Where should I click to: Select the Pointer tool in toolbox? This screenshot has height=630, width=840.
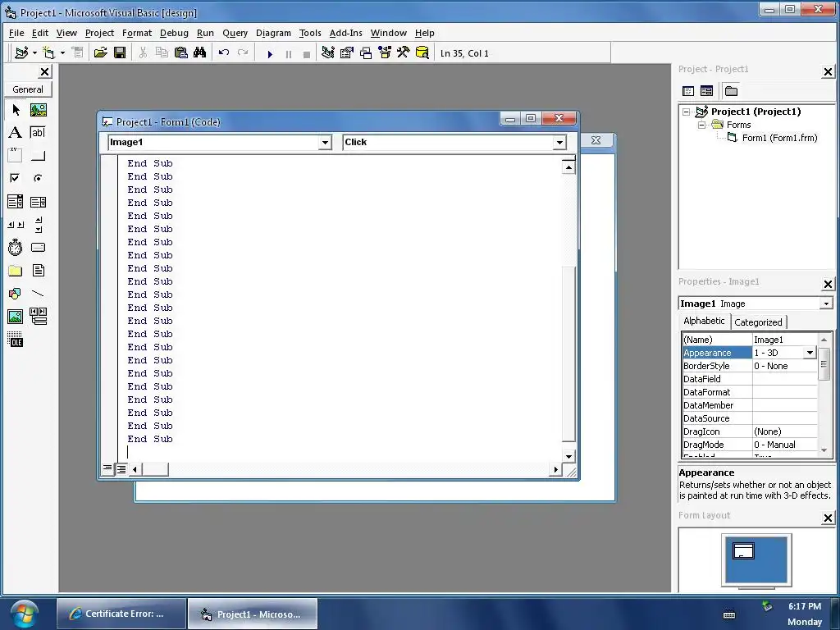(16, 110)
